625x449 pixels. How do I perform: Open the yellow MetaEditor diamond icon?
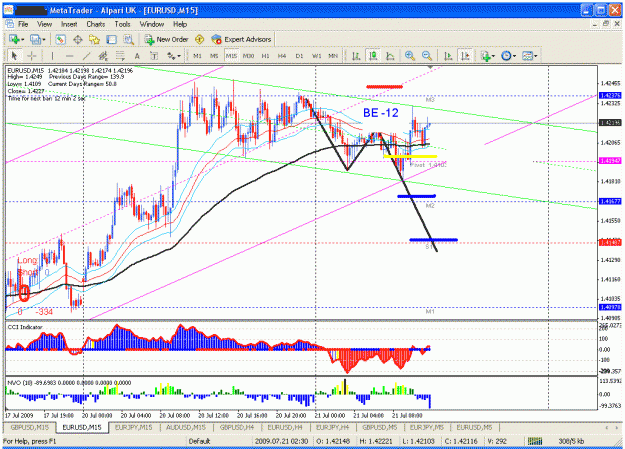pos(199,39)
